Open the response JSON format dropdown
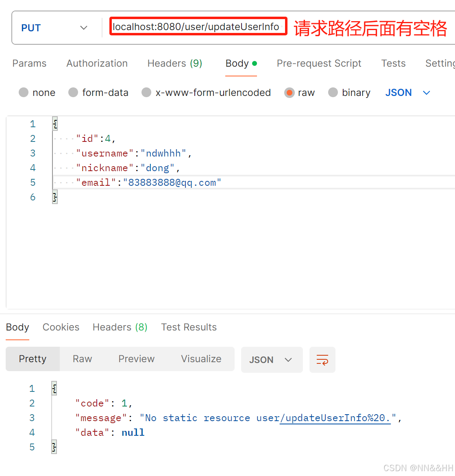This screenshot has width=455, height=476. pyautogui.click(x=272, y=360)
